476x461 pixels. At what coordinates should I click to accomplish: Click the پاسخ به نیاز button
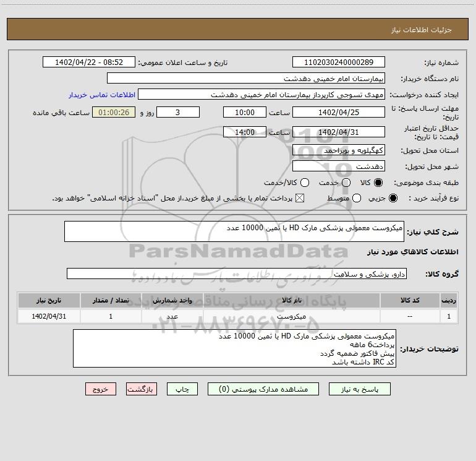(359, 389)
